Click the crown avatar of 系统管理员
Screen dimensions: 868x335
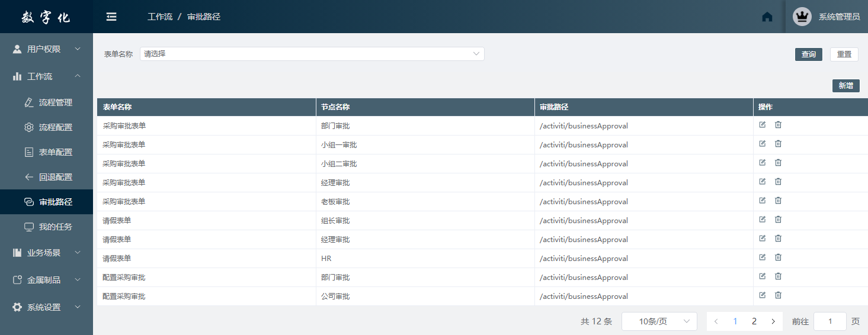coord(802,17)
